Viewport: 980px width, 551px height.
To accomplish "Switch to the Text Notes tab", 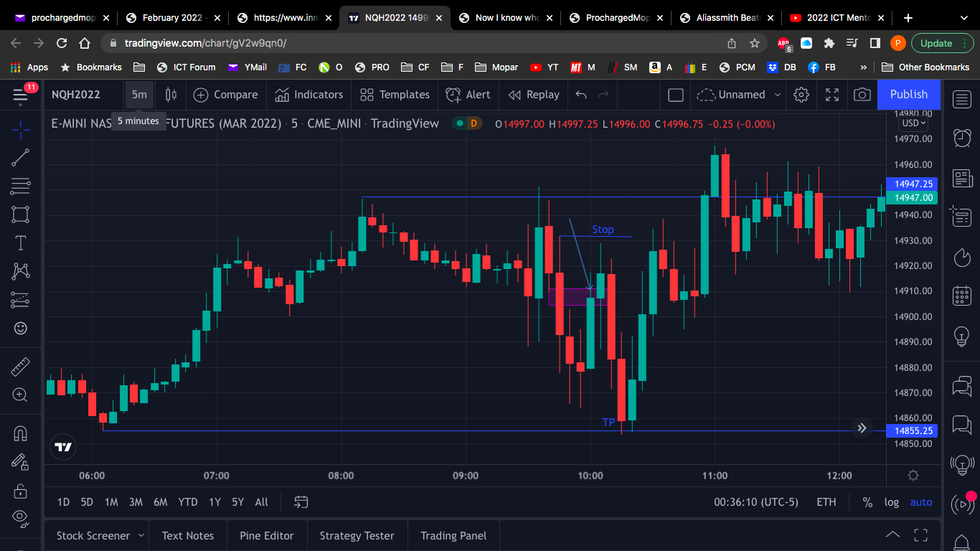I will 188,535.
